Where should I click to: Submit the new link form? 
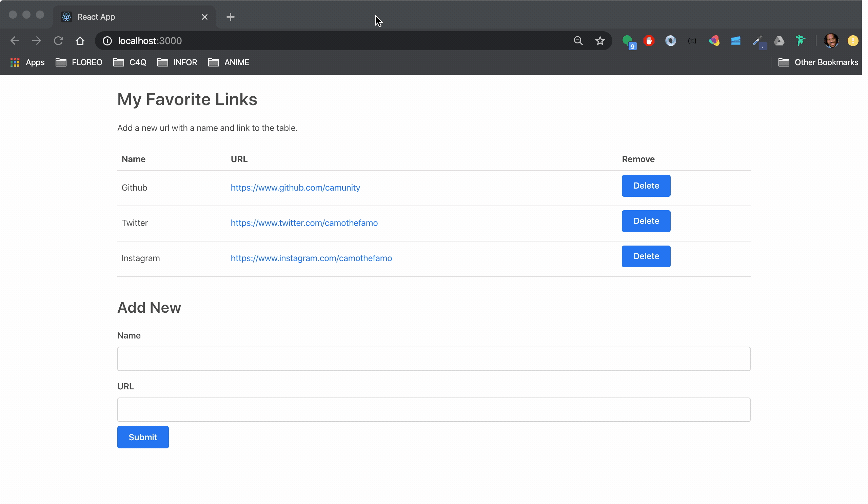pyautogui.click(x=143, y=437)
